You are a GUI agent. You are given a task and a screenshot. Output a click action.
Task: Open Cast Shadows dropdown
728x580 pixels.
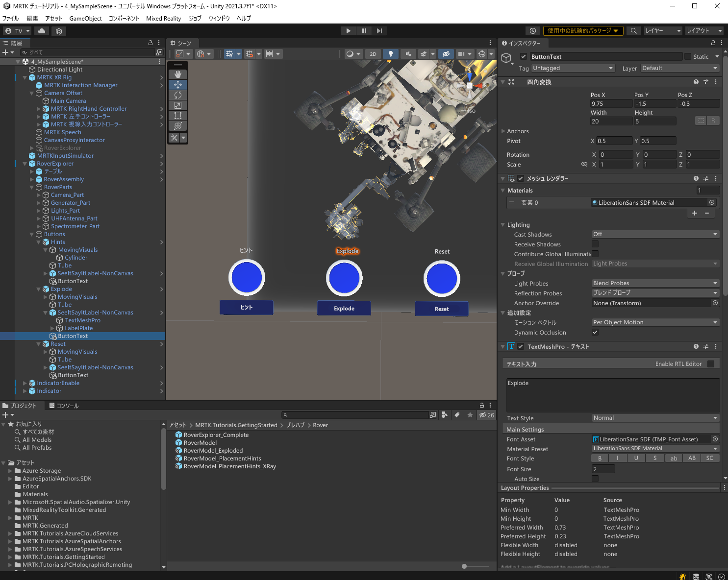[655, 234]
